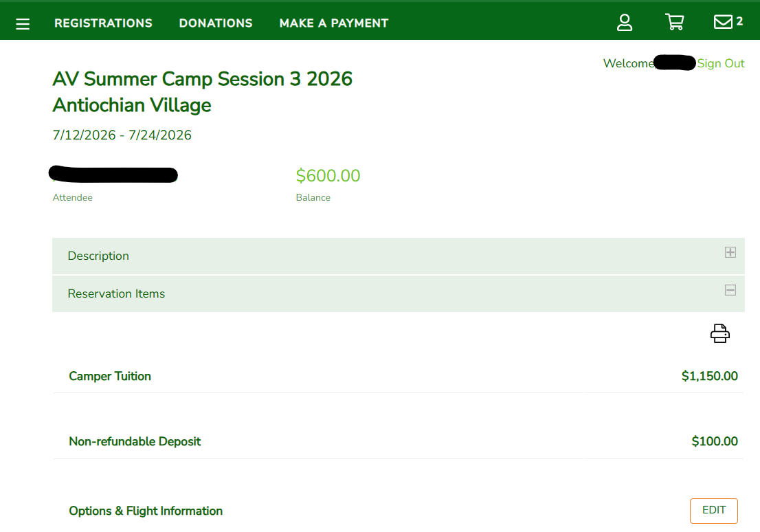Viewport: 760px width, 532px height.
Task: Click the AV Summer Camp Session 3 heading
Action: click(202, 79)
